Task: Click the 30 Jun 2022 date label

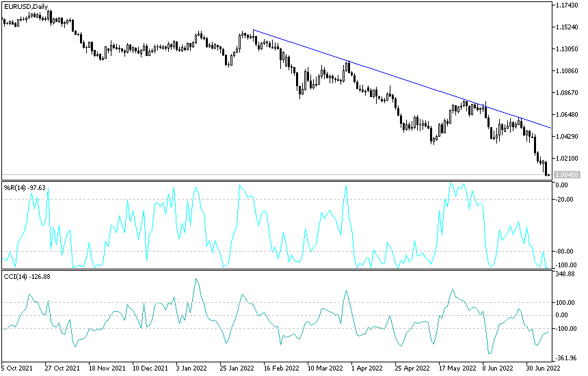Action: 543,368
